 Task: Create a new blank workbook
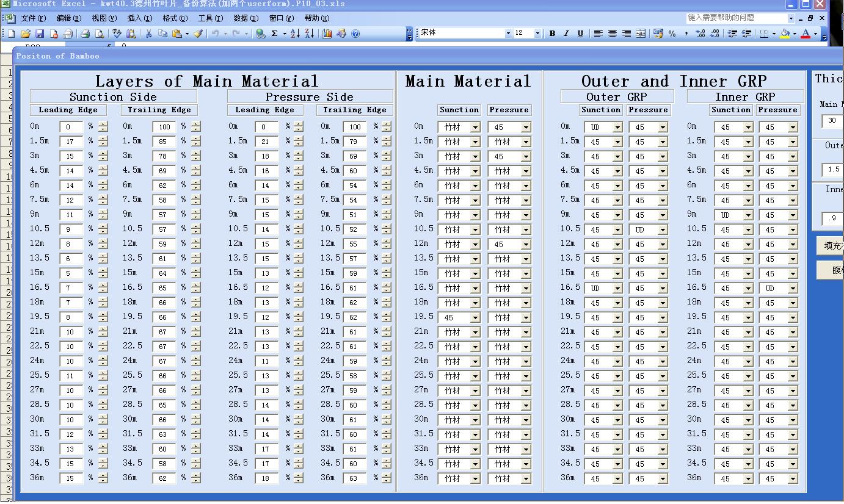click(x=11, y=34)
